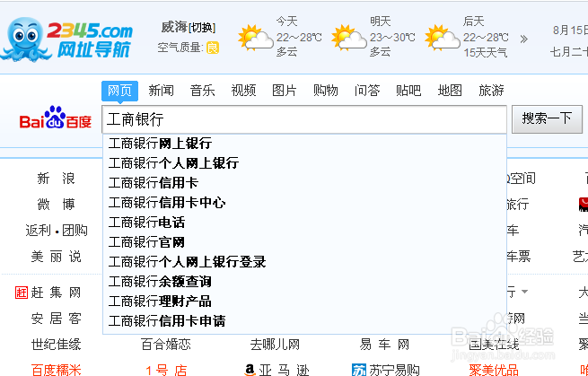588x376 pixels.
Task: Open the 微博 link
Action: tap(56, 205)
